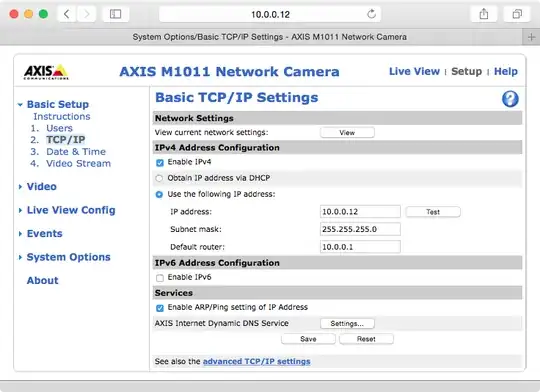Open Date & Time settings
The height and width of the screenshot is (392, 540).
76,152
